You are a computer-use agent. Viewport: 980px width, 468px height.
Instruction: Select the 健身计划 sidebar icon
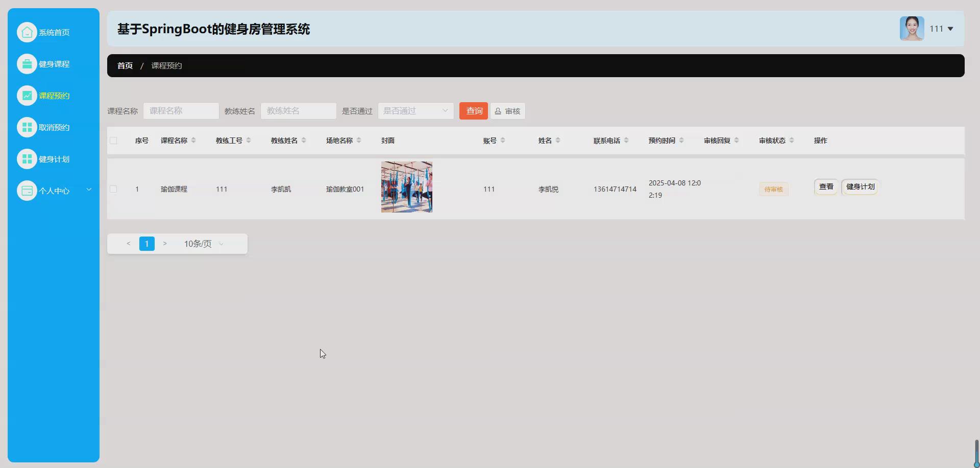27,158
